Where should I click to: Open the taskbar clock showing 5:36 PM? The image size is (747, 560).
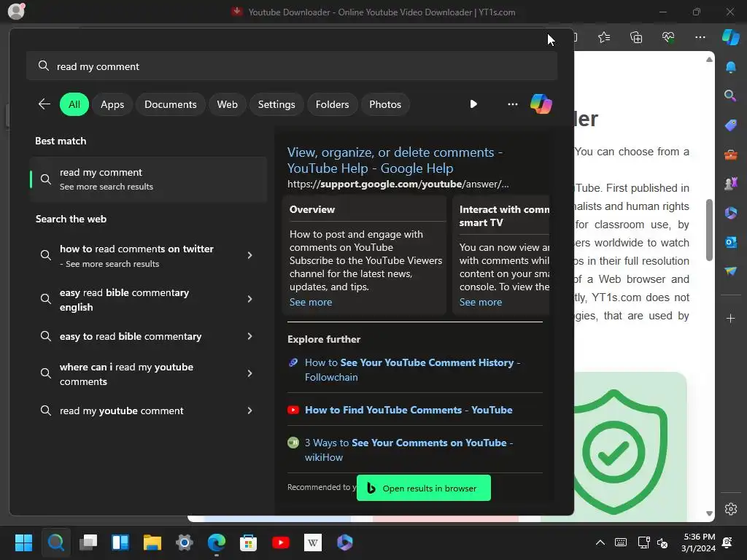point(698,542)
